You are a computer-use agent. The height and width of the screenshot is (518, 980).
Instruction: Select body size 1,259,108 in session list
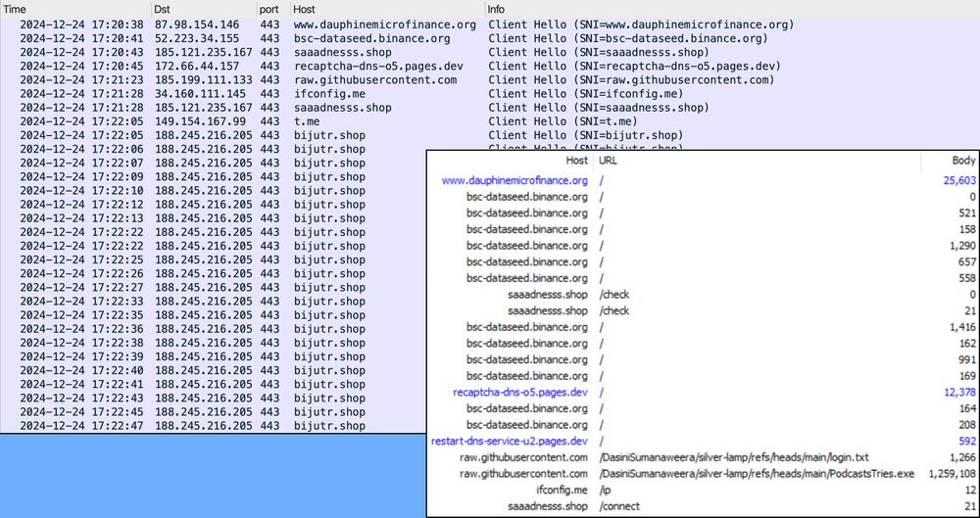tap(953, 474)
